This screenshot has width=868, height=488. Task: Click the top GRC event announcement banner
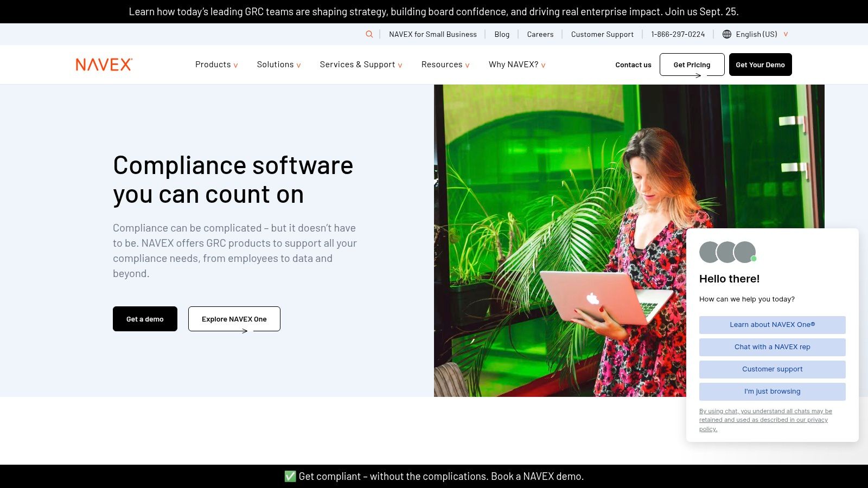coord(434,11)
